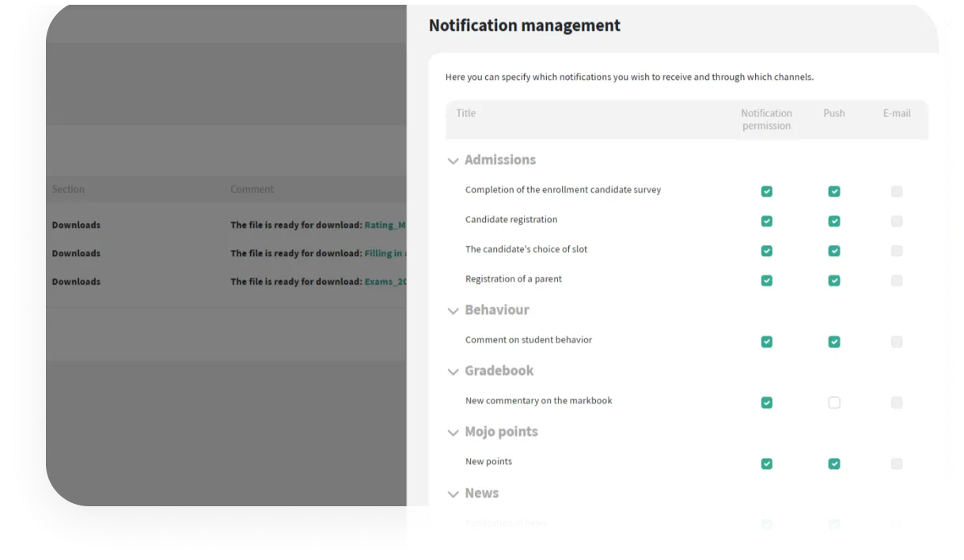Disable Push for Candidate registration
This screenshot has height=560, width=964.
coord(834,221)
